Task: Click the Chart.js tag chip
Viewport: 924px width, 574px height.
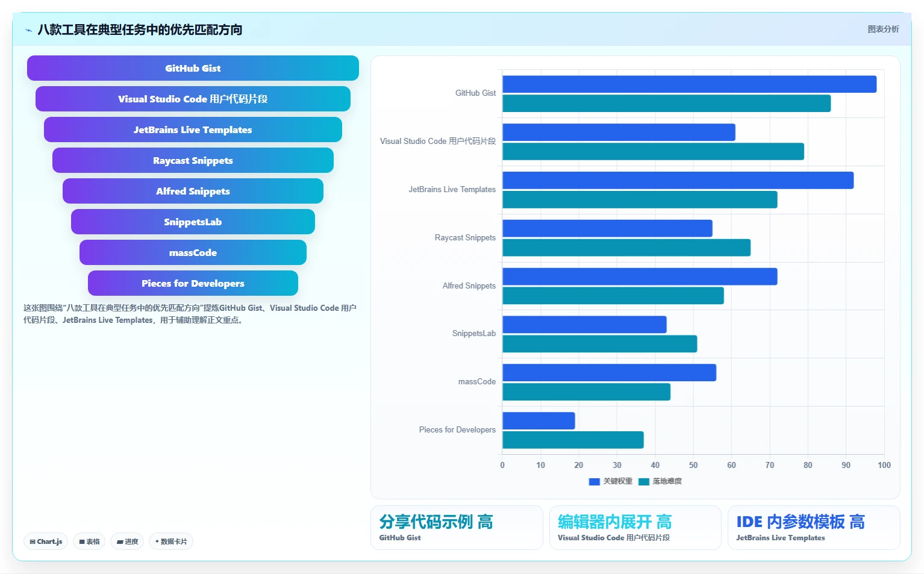Action: click(x=46, y=541)
